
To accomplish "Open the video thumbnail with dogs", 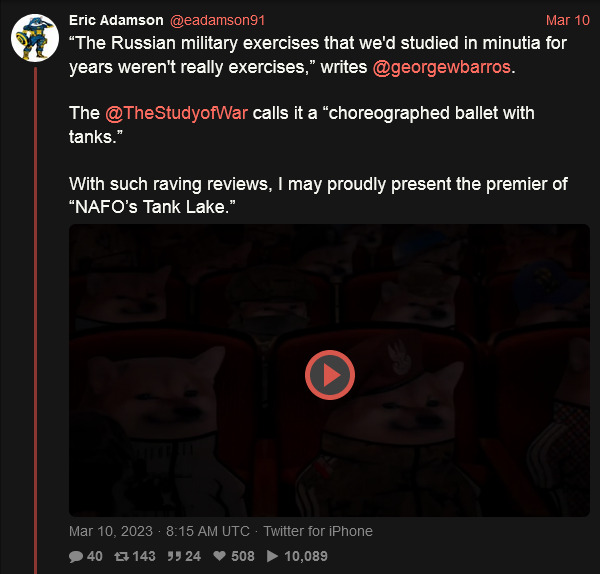I will coord(329,370).
